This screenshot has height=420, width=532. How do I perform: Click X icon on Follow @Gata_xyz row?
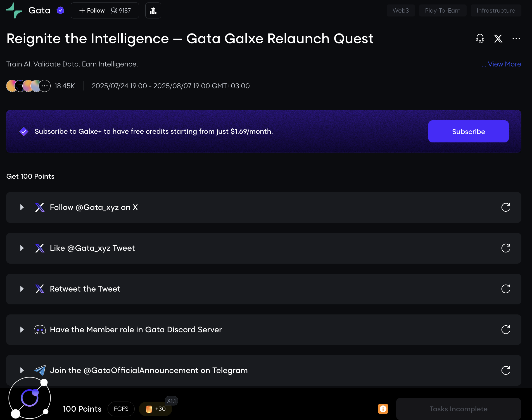[40, 207]
